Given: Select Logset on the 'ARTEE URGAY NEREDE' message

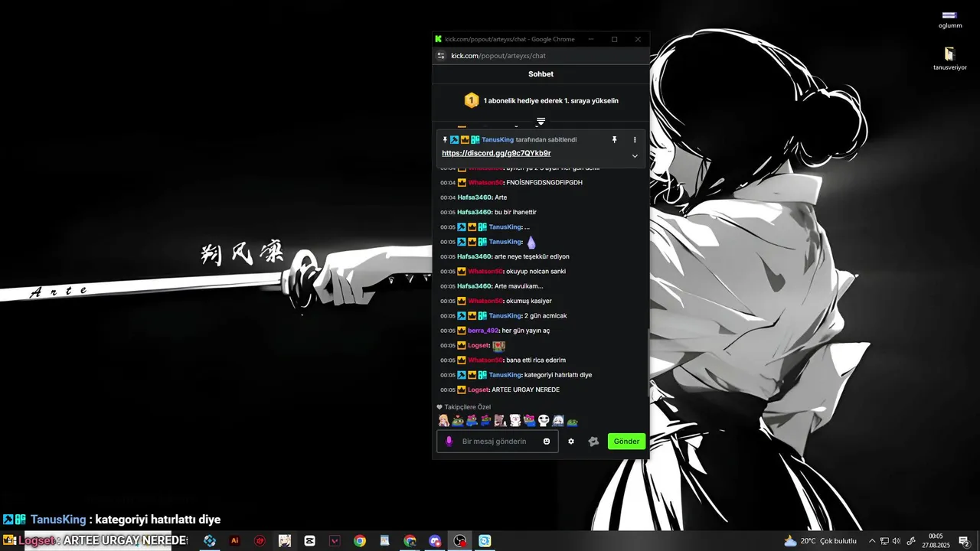Looking at the screenshot, I should tap(479, 390).
